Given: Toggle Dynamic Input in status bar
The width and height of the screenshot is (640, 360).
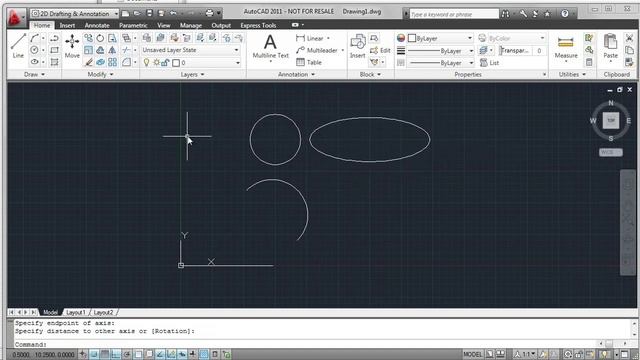Looking at the screenshot, I should (182, 354).
